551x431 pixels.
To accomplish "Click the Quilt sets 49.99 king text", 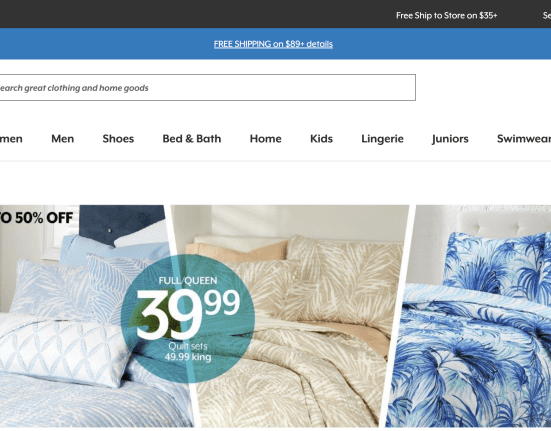I will 188,352.
